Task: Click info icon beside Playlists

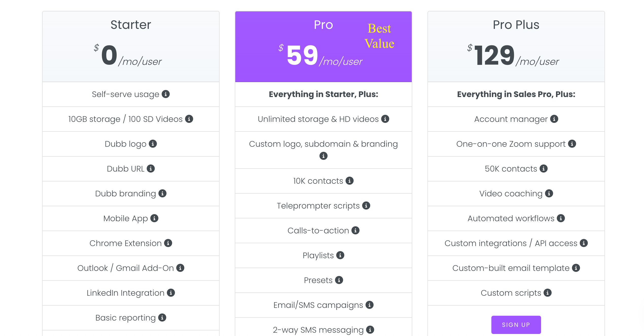Action: pos(340,255)
